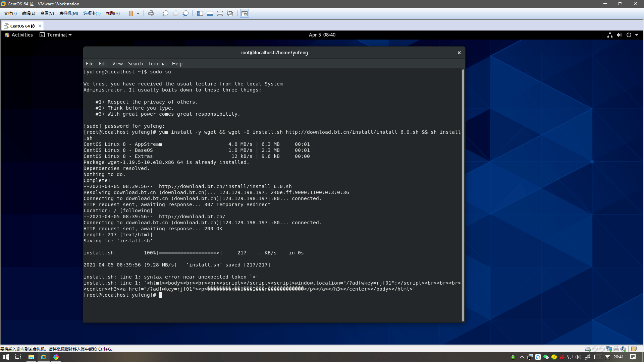Click the red dots tray icon
644x362 pixels.
pos(562,357)
